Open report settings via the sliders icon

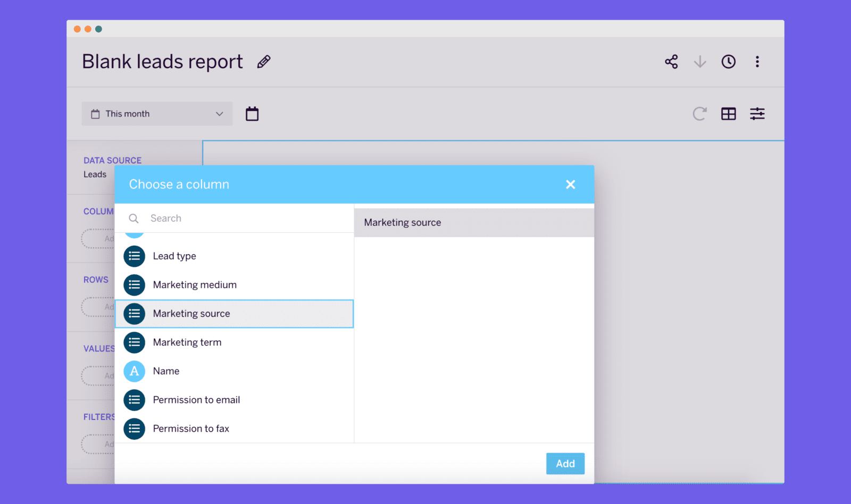point(757,113)
